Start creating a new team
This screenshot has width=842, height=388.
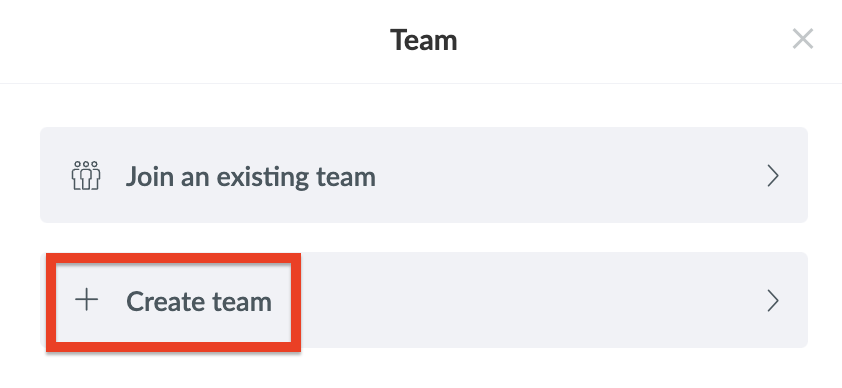click(424, 300)
